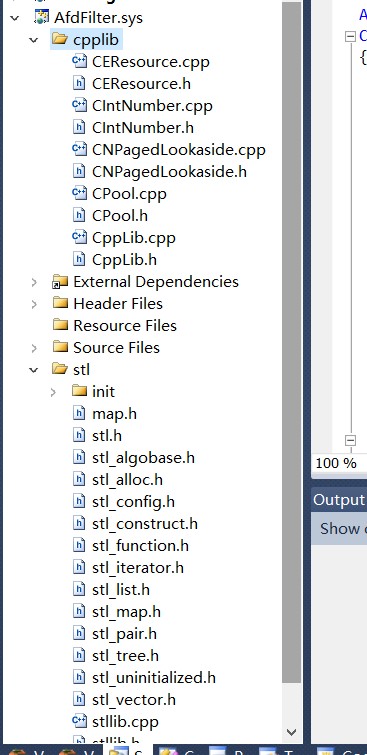Click the stl_vector.h header icon
The height and width of the screenshot is (755, 367).
click(x=79, y=699)
